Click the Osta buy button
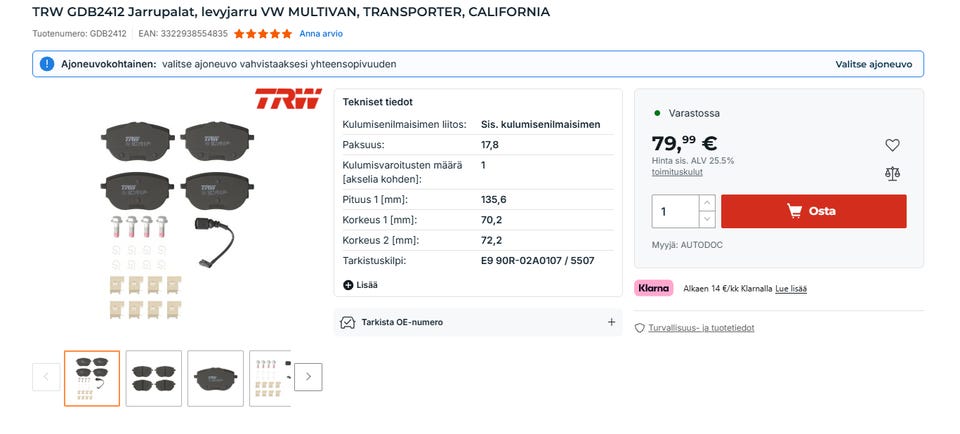 814,211
